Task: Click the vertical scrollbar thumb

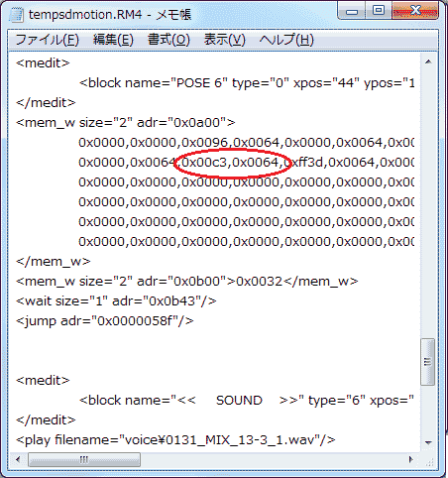Action: (x=428, y=362)
